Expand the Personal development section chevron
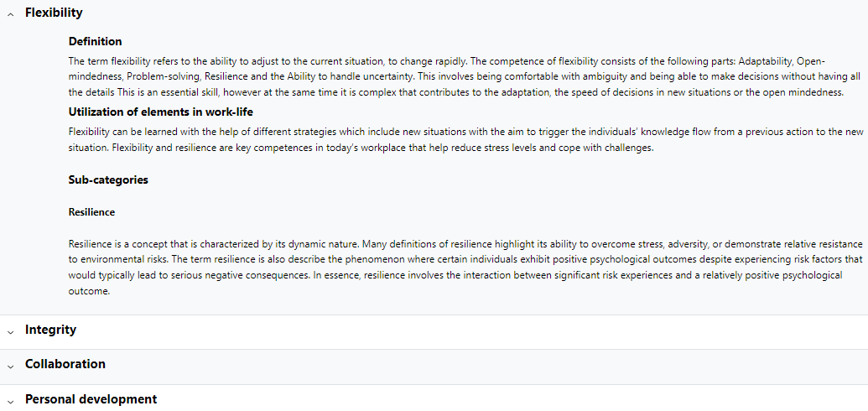868x411 pixels. [10, 400]
